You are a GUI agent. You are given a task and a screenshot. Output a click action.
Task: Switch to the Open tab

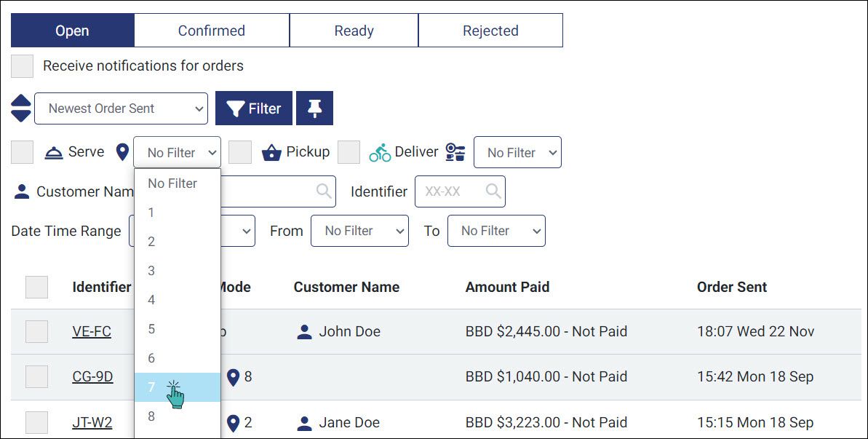coord(73,31)
